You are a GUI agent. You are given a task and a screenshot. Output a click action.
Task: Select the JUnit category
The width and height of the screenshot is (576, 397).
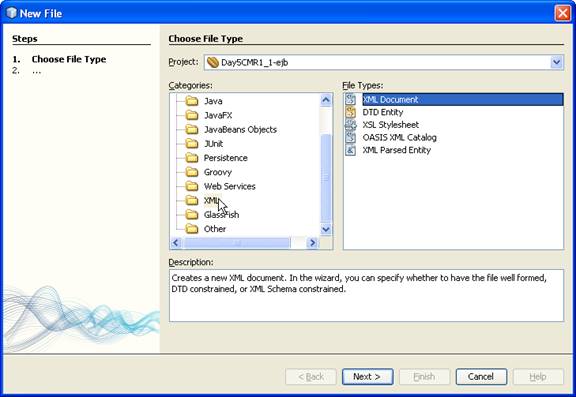pos(213,144)
